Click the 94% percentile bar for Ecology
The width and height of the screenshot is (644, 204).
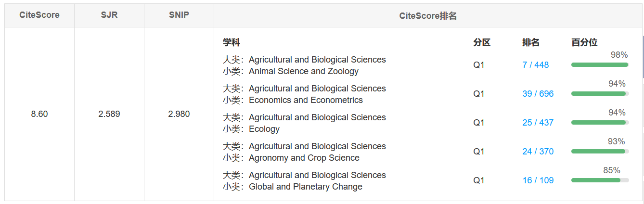coord(600,122)
